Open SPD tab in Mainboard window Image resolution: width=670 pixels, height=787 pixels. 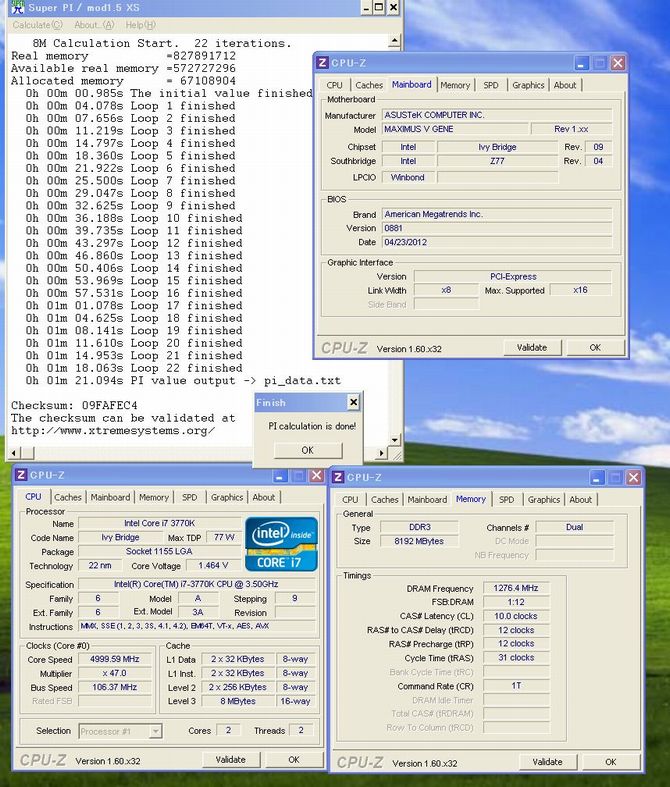click(491, 85)
